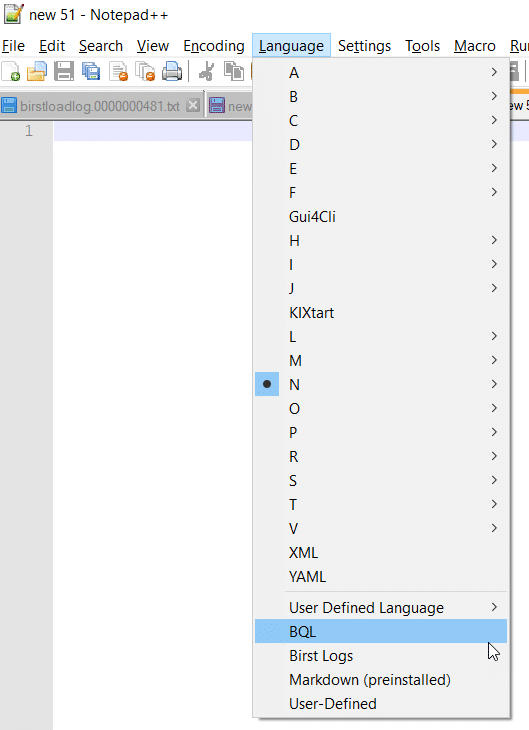Open the Tools menu
This screenshot has width=529, height=730.
point(422,46)
